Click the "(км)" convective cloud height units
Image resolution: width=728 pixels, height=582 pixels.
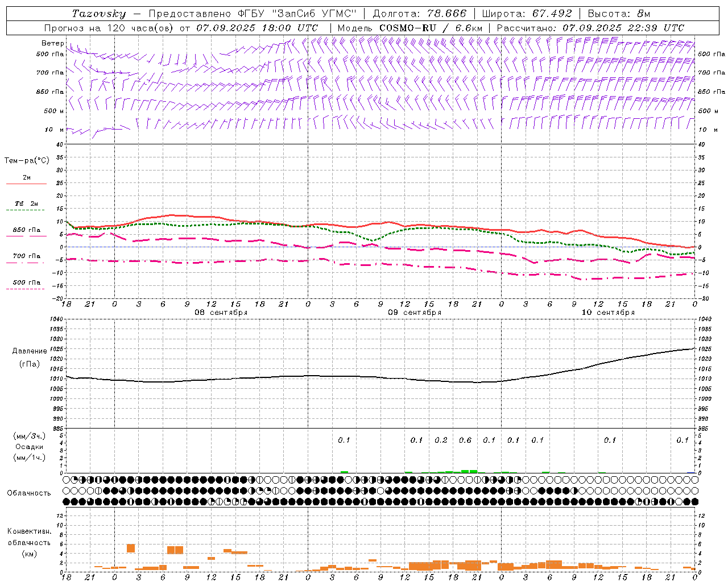pyautogui.click(x=29, y=554)
